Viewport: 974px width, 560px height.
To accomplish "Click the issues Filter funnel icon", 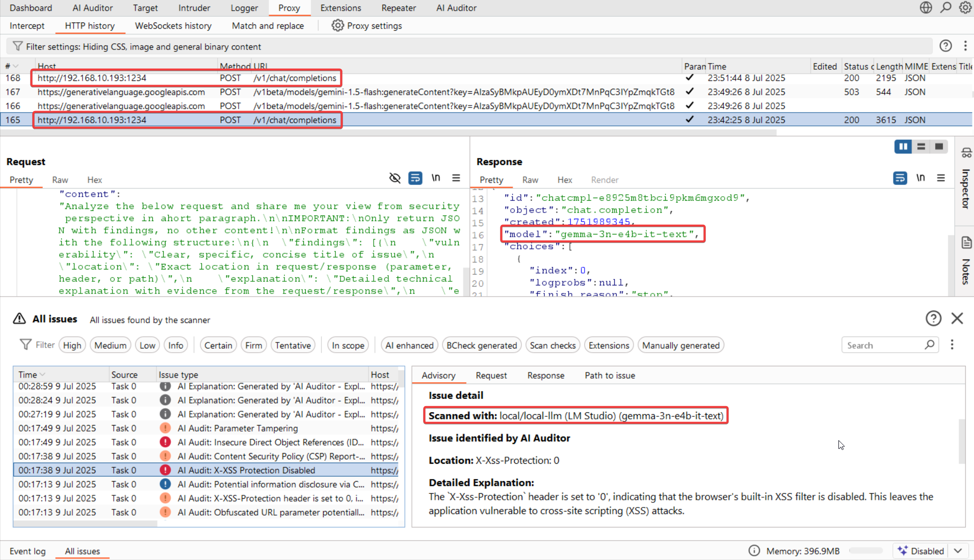I will (x=25, y=345).
